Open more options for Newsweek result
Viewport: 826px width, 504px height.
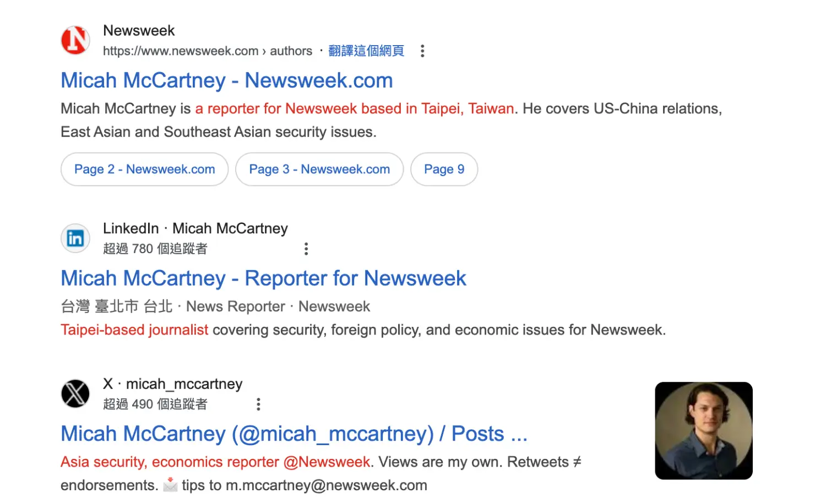(422, 51)
